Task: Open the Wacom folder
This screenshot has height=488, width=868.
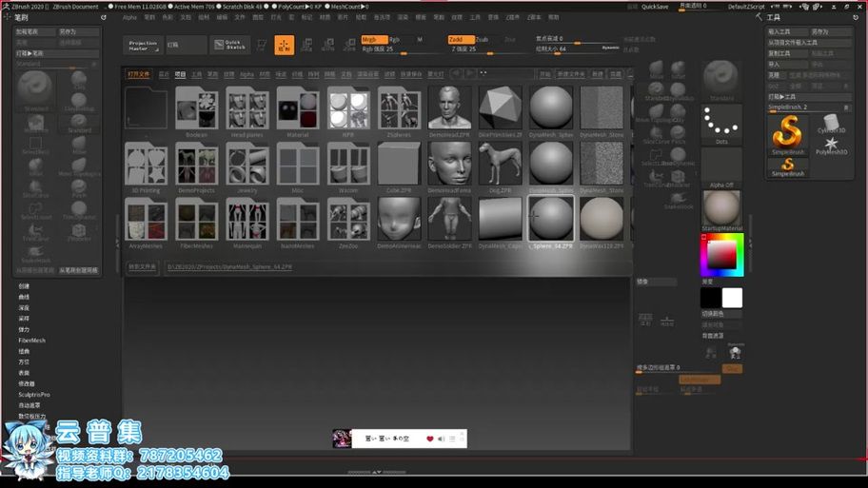Action: [x=348, y=167]
